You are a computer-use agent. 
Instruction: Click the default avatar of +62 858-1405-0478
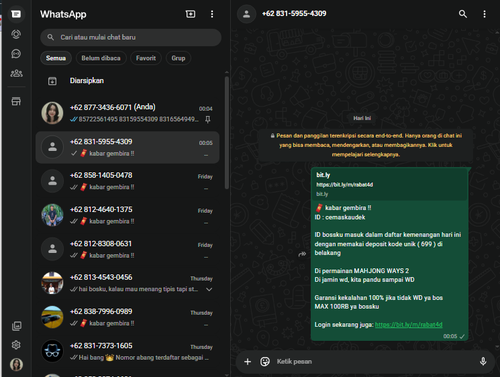coord(52,181)
